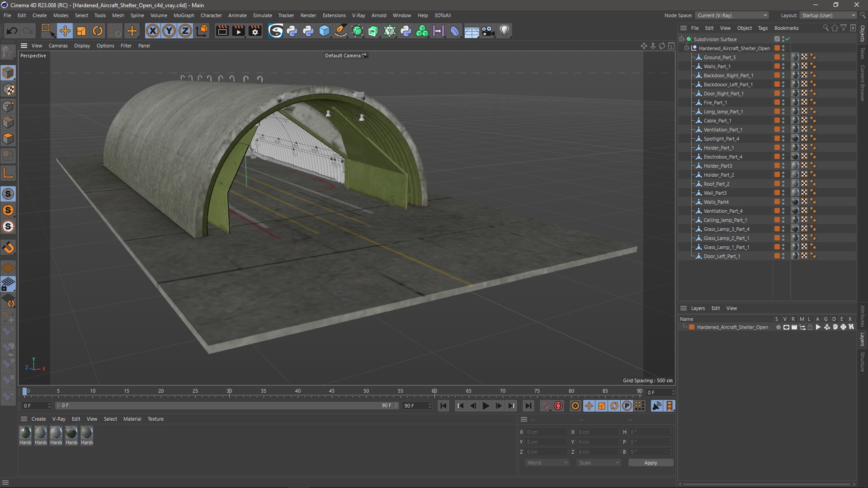Screen dimensions: 868x488
Task: Select the Walls_Part_1 object
Action: click(x=717, y=66)
